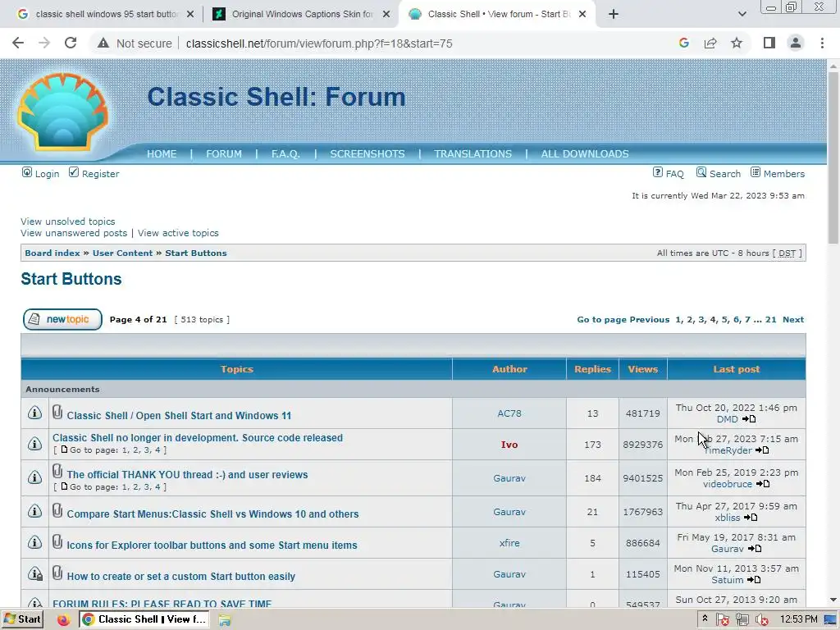Click the announcement icon for Windows 11 topic
The height and width of the screenshot is (630, 840).
coord(34,413)
